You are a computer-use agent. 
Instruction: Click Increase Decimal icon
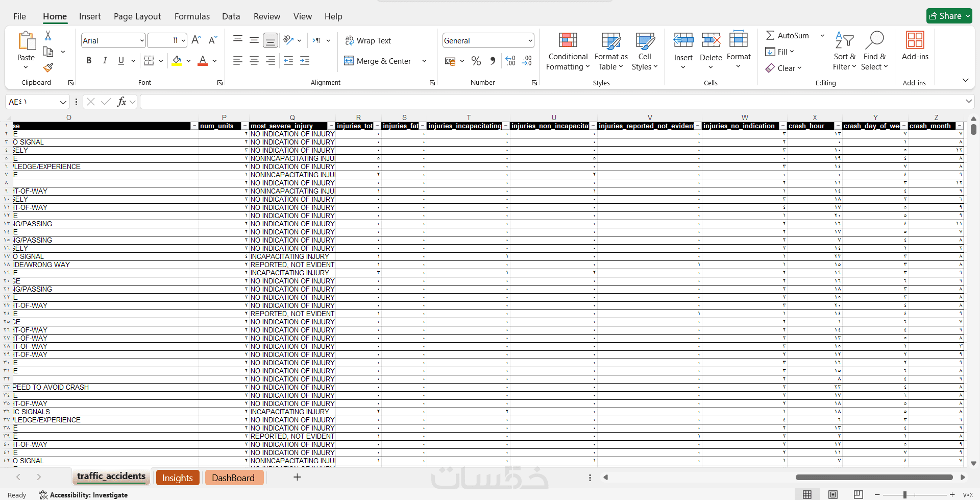510,61
